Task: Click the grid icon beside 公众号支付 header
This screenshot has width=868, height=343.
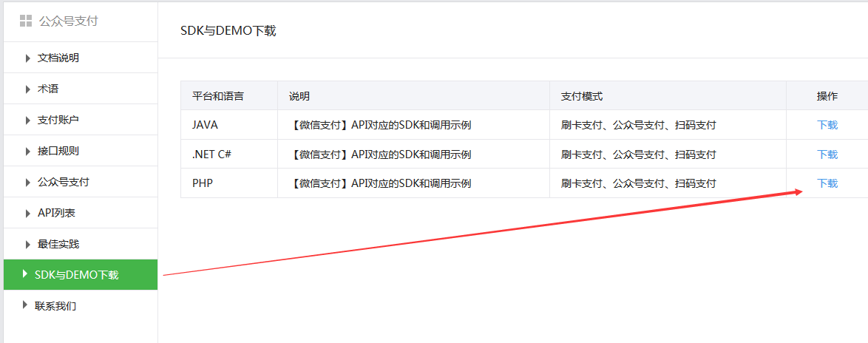Action: [26, 21]
